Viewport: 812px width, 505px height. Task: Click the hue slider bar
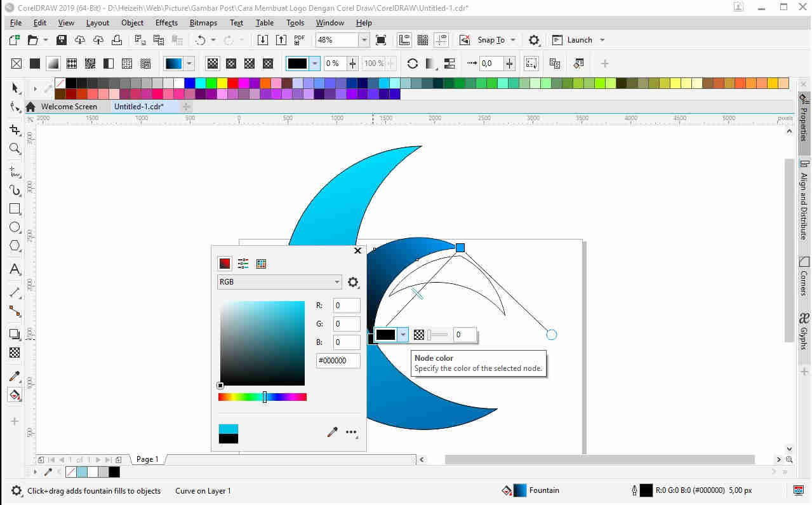coord(263,397)
